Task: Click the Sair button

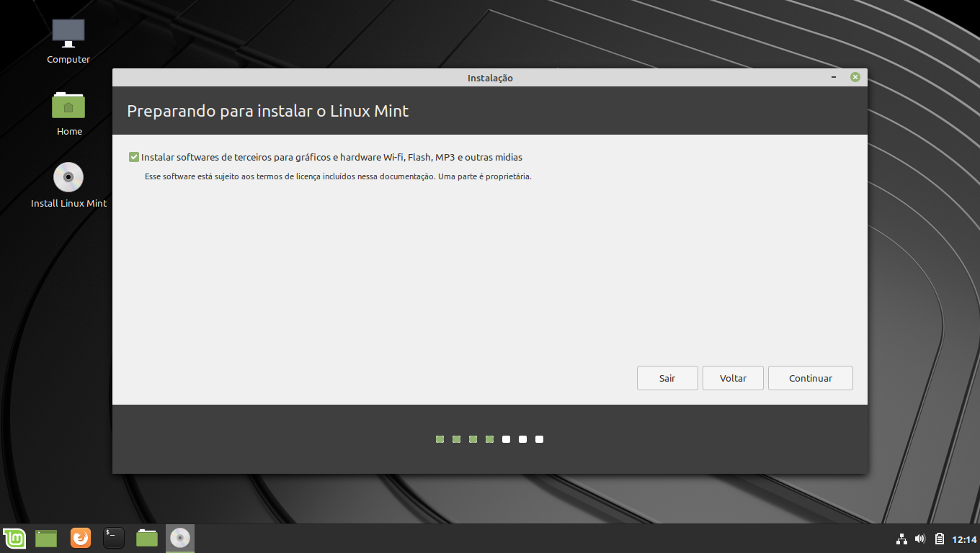Action: (x=667, y=378)
